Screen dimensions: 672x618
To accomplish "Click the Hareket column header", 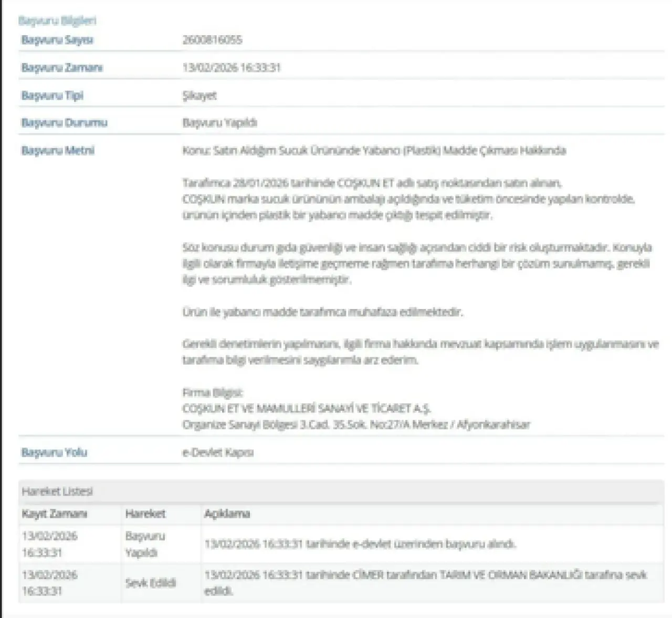I will pyautogui.click(x=145, y=514).
